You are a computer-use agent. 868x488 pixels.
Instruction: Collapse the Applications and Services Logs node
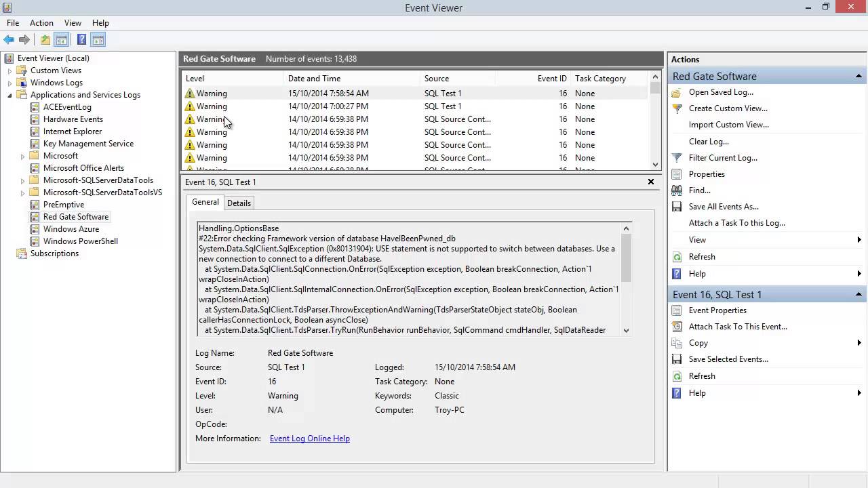[10, 95]
